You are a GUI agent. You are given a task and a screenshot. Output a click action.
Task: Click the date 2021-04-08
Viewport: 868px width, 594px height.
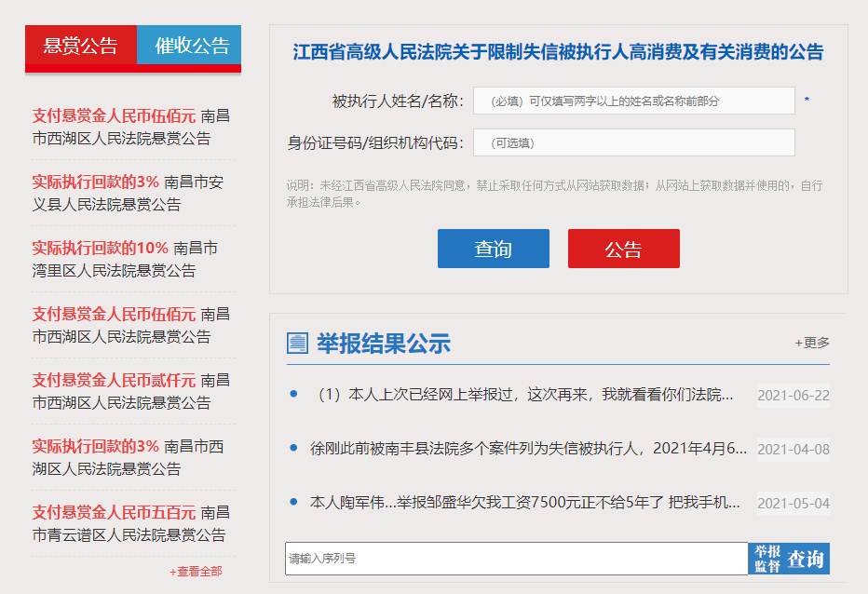pos(793,449)
